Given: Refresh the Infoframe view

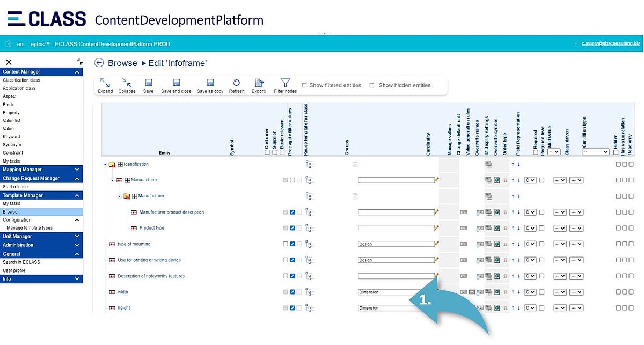Looking at the screenshot, I should pyautogui.click(x=236, y=83).
